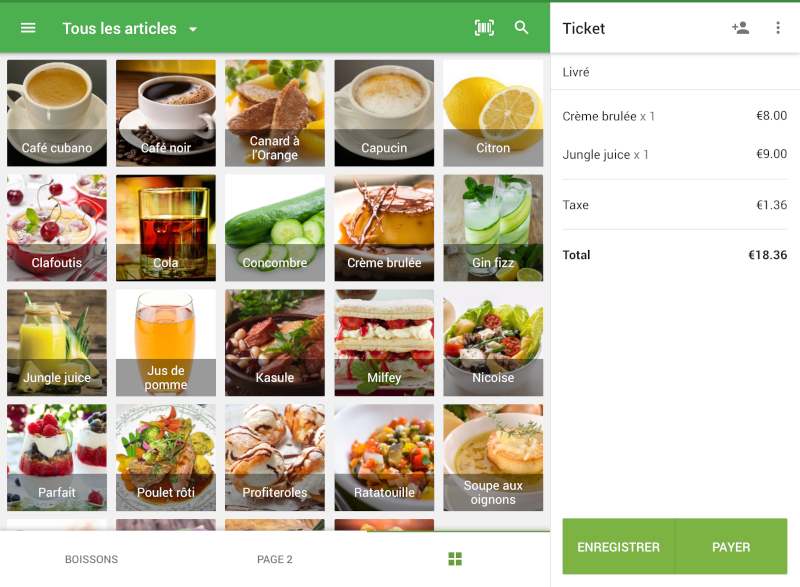Image resolution: width=800 pixels, height=587 pixels.
Task: Add Concombre to the ticket
Action: 274,227
